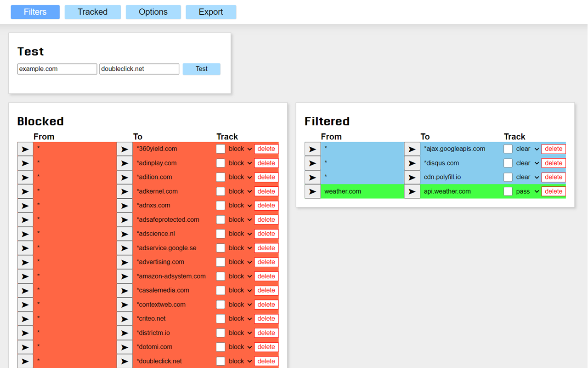Click the From arrow button in the *adscience.nl row

point(25,234)
